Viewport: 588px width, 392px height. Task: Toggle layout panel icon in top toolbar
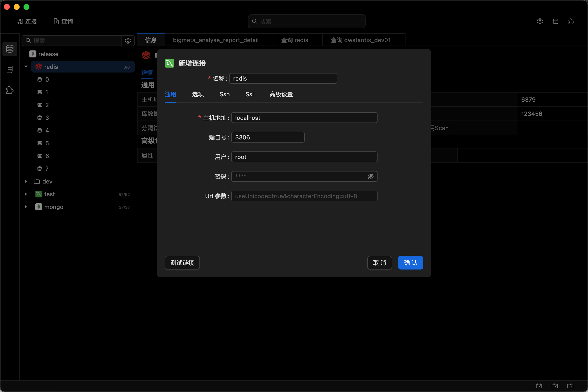[x=555, y=21]
